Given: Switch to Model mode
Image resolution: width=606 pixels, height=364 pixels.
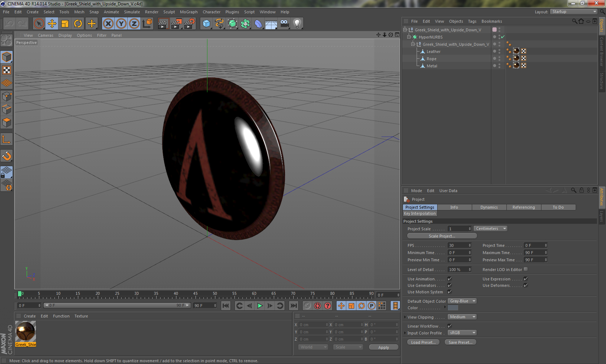Looking at the screenshot, I should pos(7,57).
